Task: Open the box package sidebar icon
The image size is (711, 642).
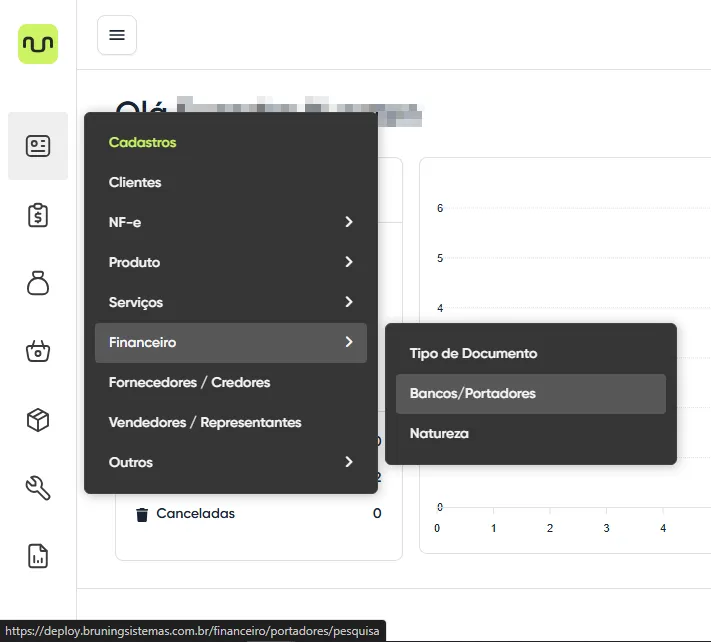Action: tap(38, 420)
